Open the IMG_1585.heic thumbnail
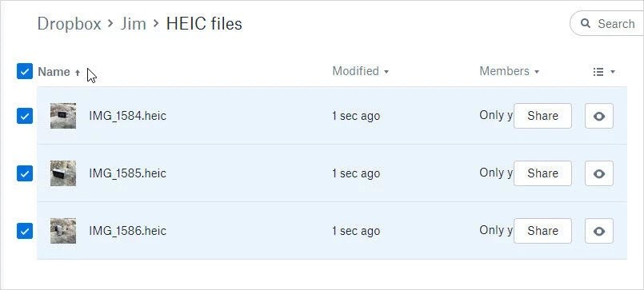 63,173
